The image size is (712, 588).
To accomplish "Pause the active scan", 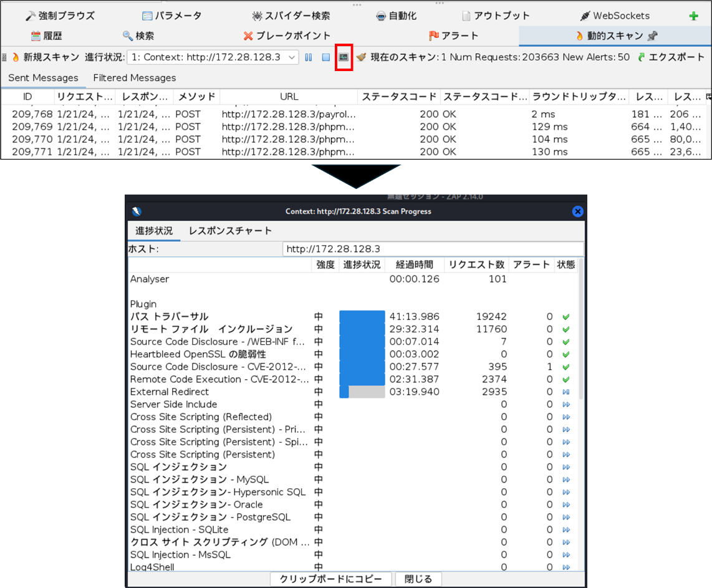I will click(309, 57).
